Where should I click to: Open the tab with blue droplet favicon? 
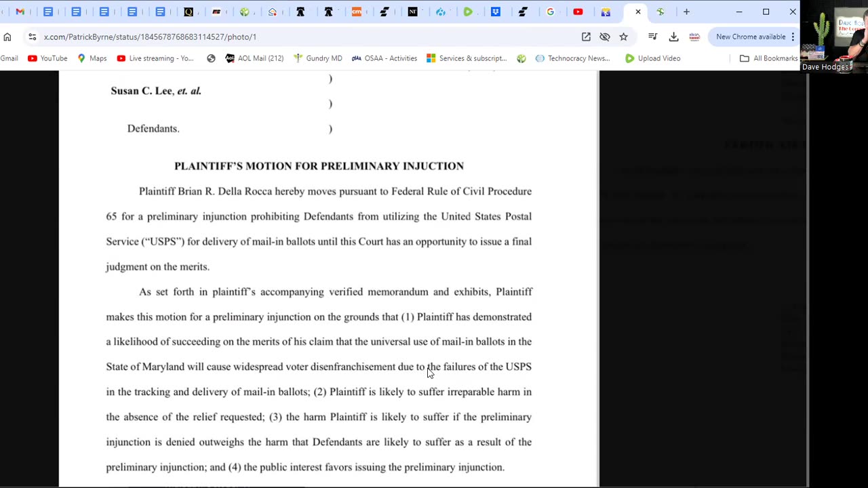click(441, 12)
